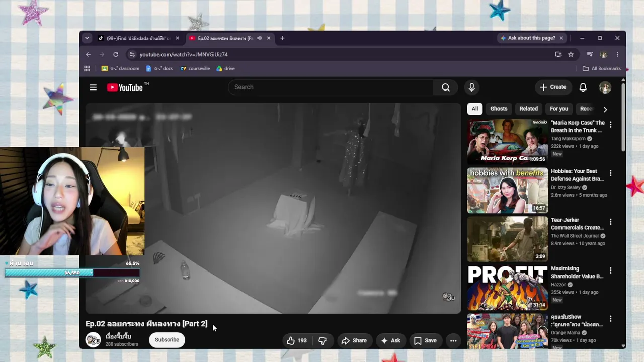Screen dimensions: 644x362
Task: Filter recommendations by Ghosts
Action: 499,109
